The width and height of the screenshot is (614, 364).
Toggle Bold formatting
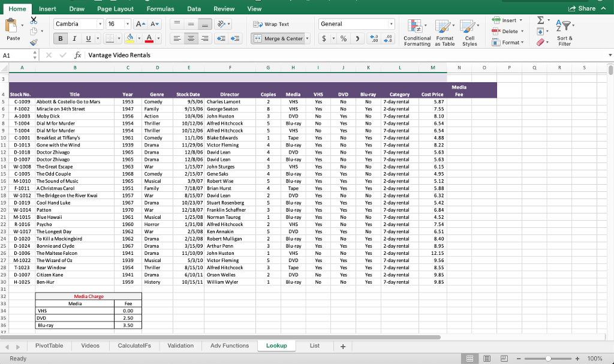point(61,38)
